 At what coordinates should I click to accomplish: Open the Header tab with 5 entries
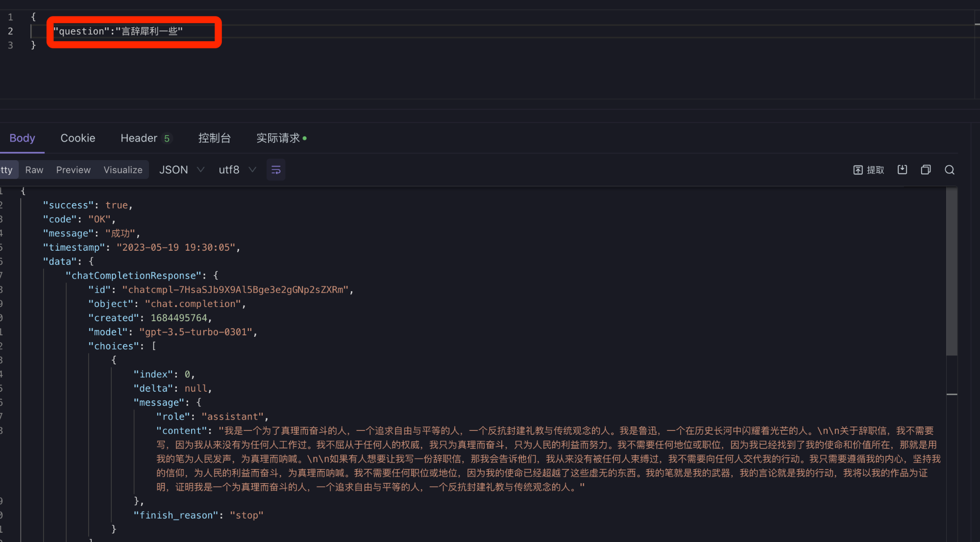(x=146, y=138)
